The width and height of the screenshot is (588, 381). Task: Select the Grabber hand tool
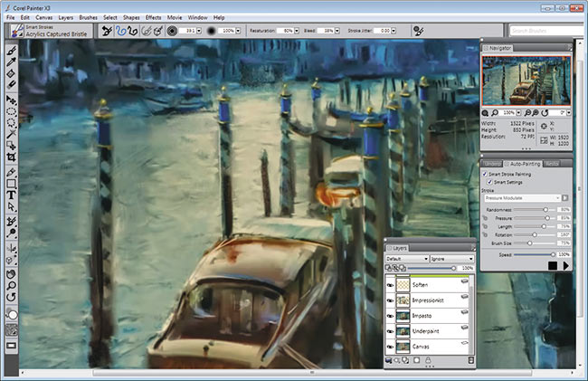pos(11,274)
